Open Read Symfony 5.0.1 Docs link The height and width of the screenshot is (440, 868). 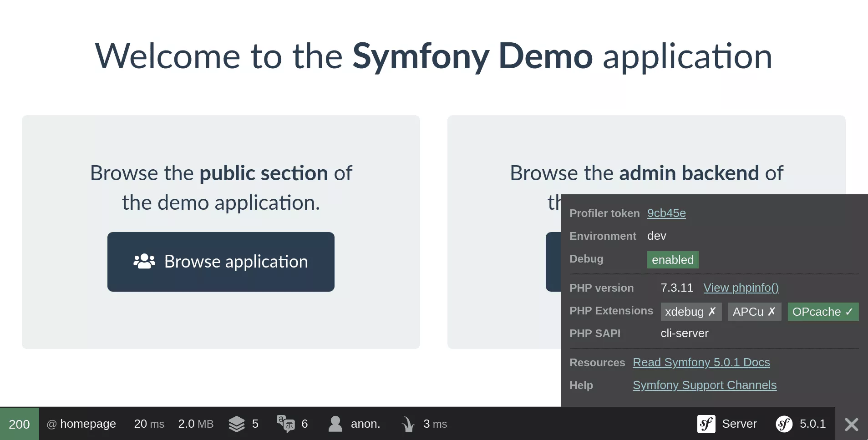(x=701, y=362)
